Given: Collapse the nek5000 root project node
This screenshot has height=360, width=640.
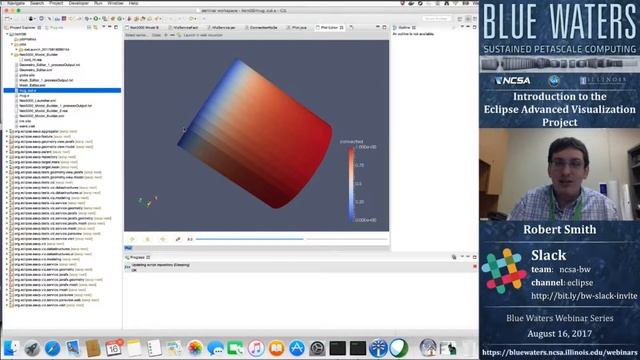Looking at the screenshot, I should tap(7, 34).
